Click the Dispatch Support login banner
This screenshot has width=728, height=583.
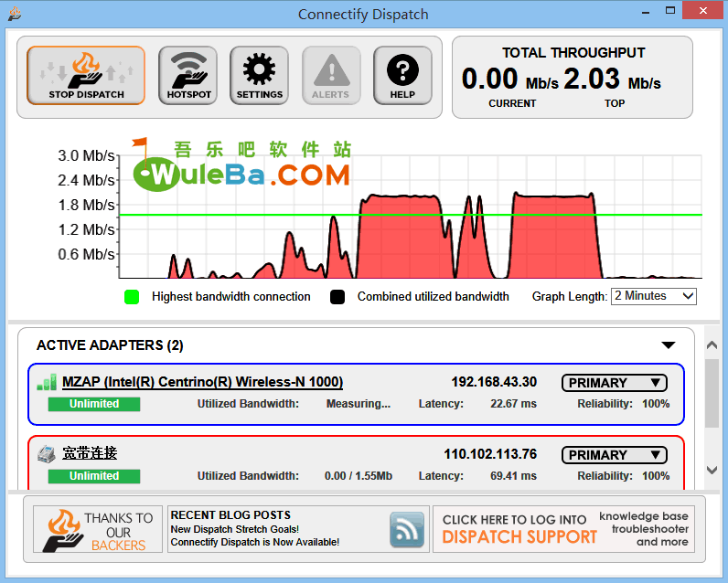(564, 529)
